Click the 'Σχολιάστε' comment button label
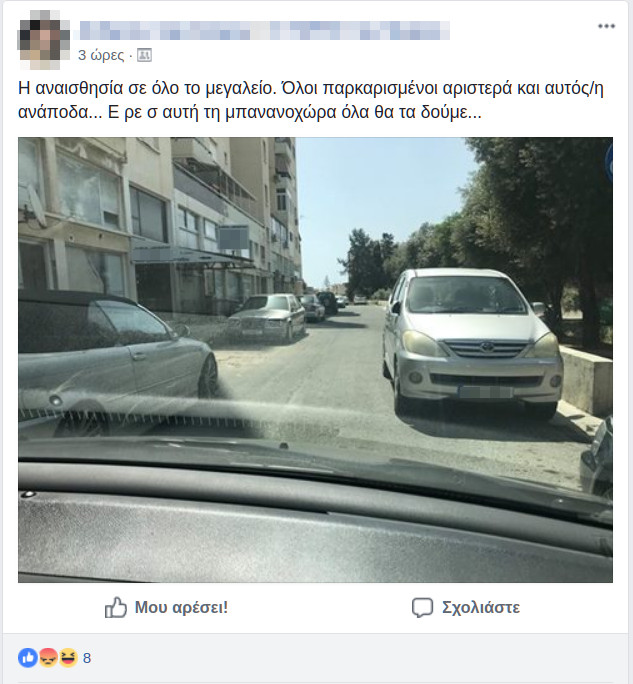This screenshot has height=684, width=633. tap(481, 607)
